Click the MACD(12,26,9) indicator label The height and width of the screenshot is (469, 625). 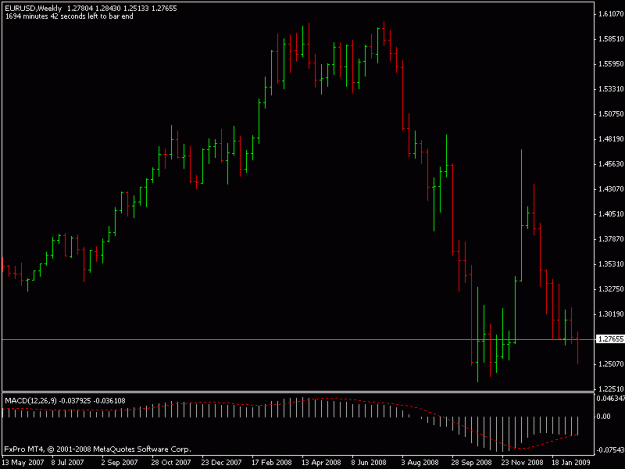pyautogui.click(x=31, y=401)
